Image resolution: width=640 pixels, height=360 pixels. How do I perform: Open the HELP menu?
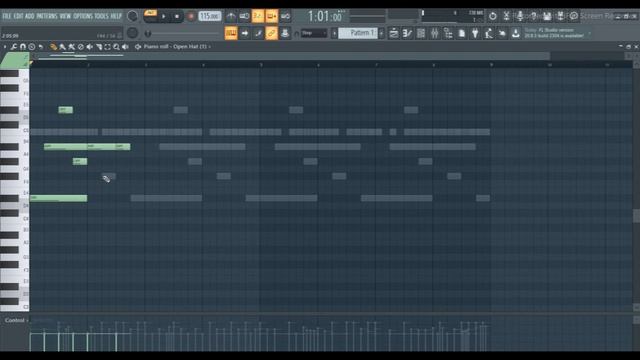[x=116, y=16]
